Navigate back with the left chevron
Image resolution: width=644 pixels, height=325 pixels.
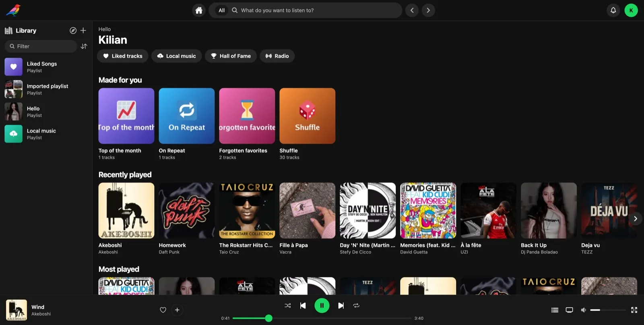(412, 10)
